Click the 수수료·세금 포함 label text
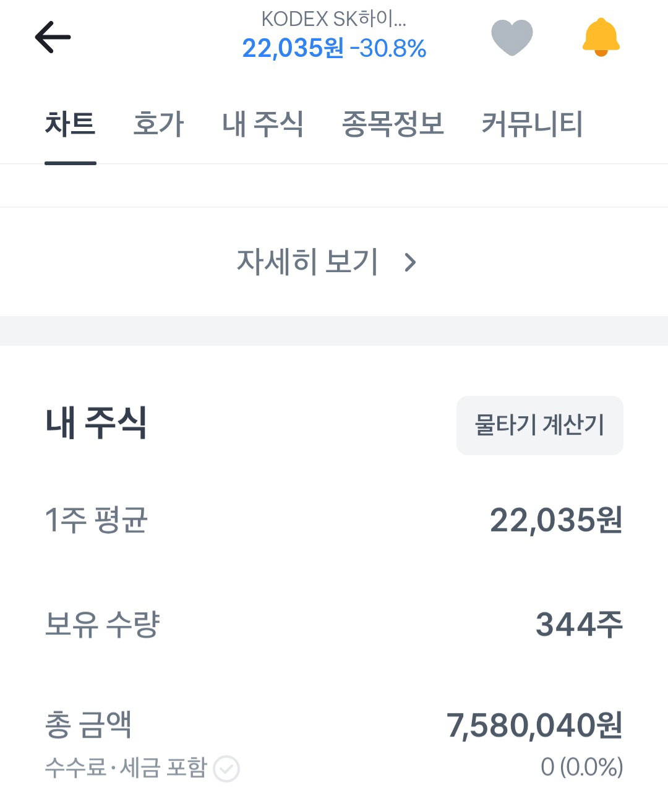The height and width of the screenshot is (812, 668). tap(126, 767)
